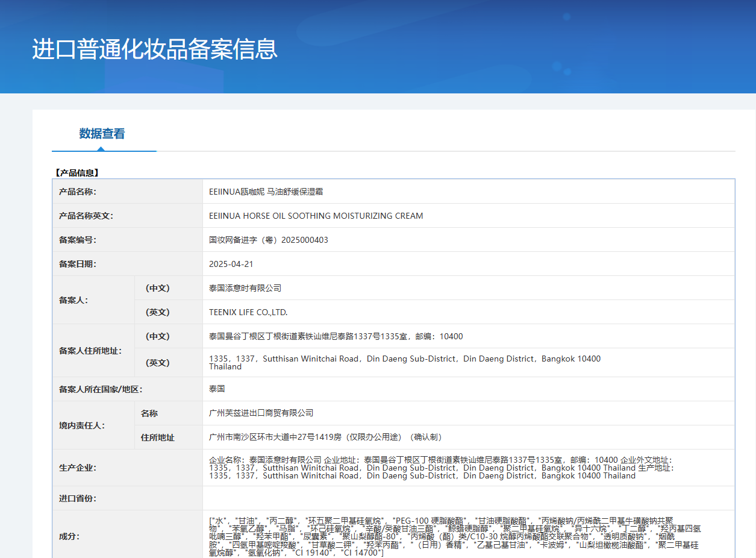Image resolution: width=756 pixels, height=558 pixels.
Task: Click the 备案人所在国家/地区 row label
Action: point(101,389)
